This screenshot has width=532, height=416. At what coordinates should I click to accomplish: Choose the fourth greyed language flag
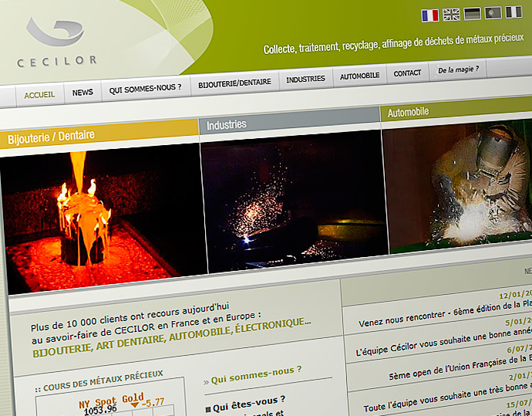tap(493, 12)
